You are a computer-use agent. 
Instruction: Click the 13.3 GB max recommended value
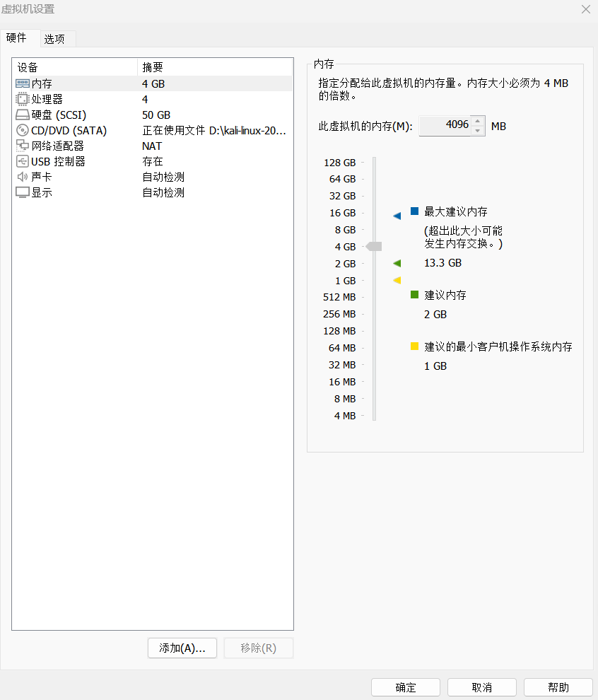[442, 263]
